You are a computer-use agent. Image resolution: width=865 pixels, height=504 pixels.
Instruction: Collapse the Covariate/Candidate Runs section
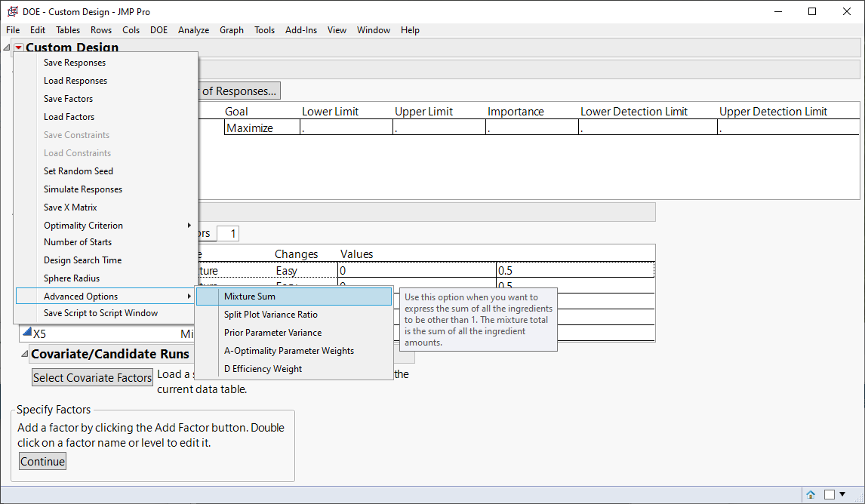tap(24, 354)
